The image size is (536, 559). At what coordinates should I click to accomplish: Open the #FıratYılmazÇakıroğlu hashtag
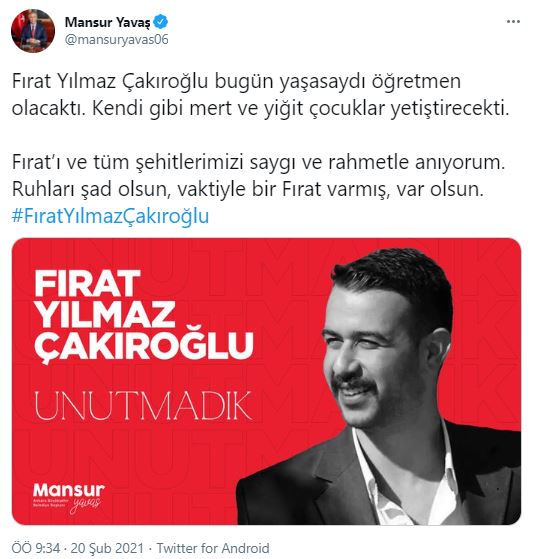coord(110,216)
